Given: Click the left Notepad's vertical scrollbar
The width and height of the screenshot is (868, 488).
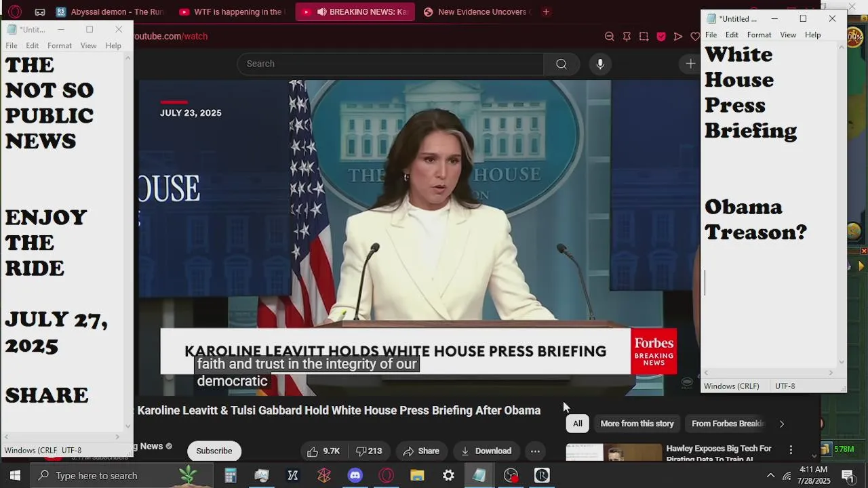Looking at the screenshot, I should (127, 243).
